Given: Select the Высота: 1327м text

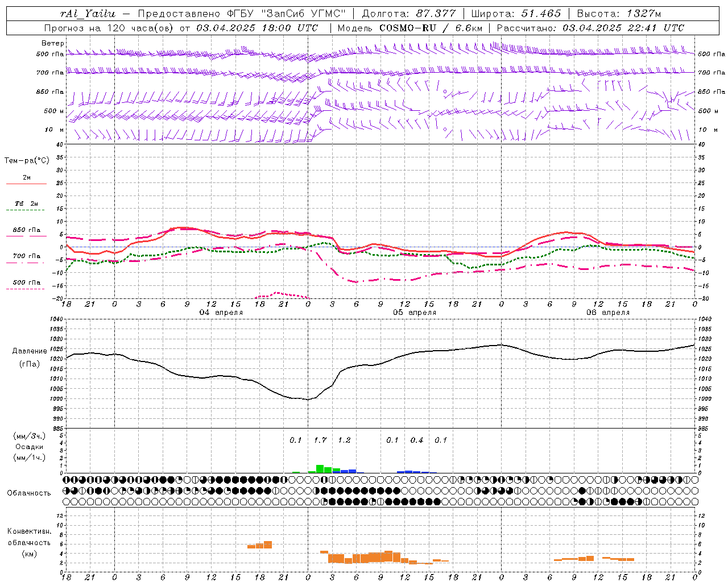Looking at the screenshot, I should click(619, 14).
